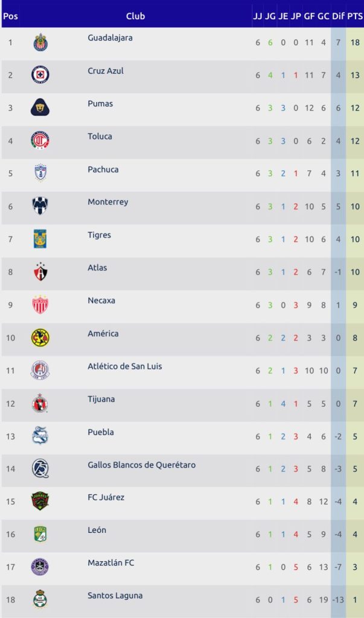The width and height of the screenshot is (364, 618).
Task: Click the Guadalajara club crest
Action: pos(40,42)
